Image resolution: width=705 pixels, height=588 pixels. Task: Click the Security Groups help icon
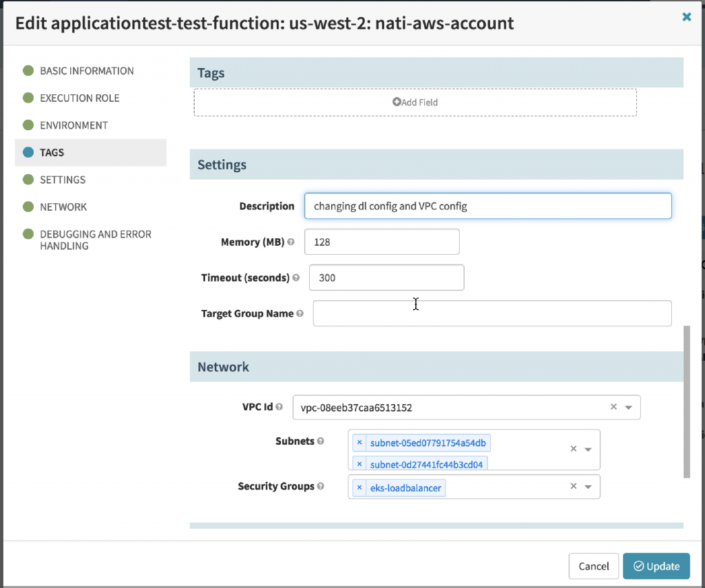[x=319, y=486]
